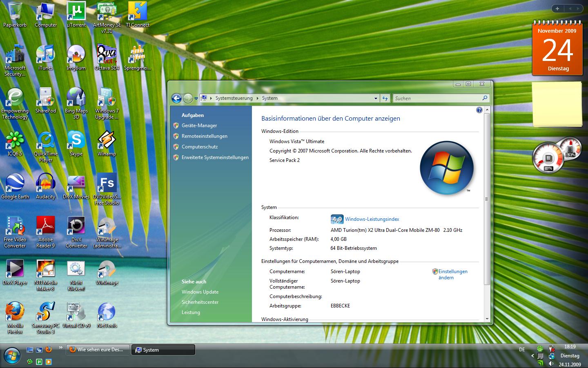The height and width of the screenshot is (368, 588).
Task: Click in the Suchen search field
Action: point(437,98)
